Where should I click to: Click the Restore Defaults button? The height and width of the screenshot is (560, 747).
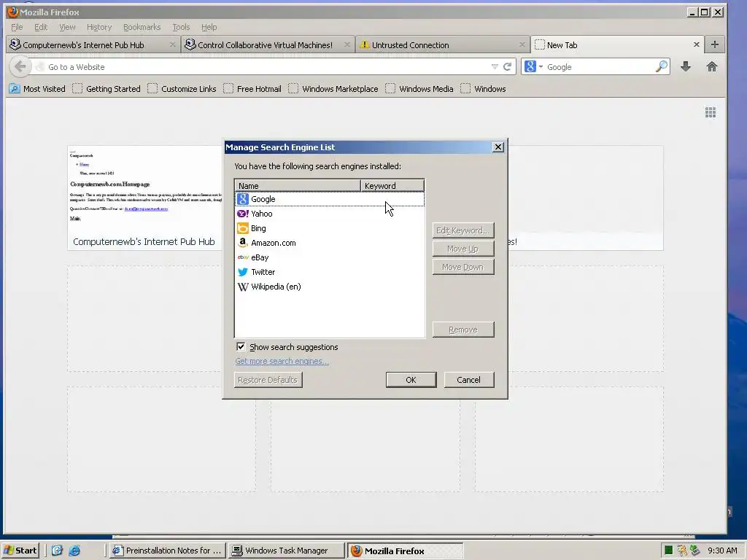click(x=268, y=379)
